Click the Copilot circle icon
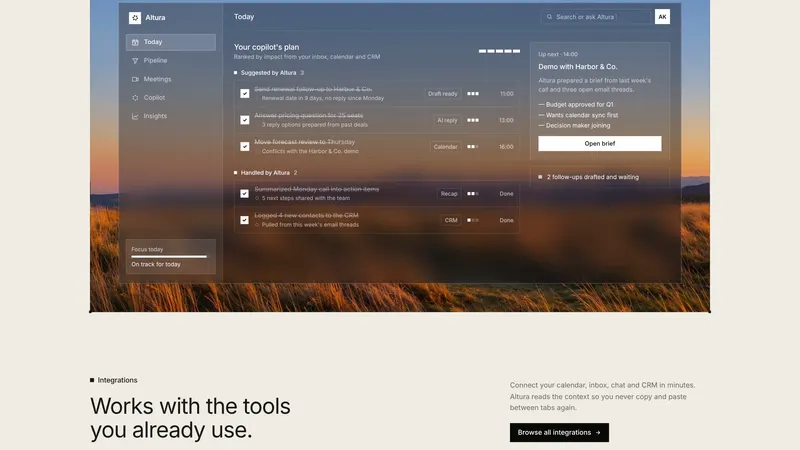800x450 pixels. [x=135, y=97]
